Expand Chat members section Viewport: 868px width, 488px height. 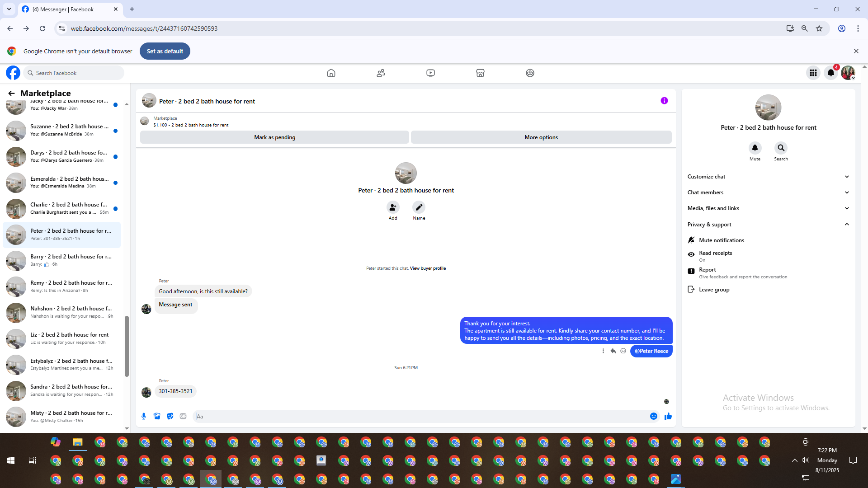(x=768, y=192)
